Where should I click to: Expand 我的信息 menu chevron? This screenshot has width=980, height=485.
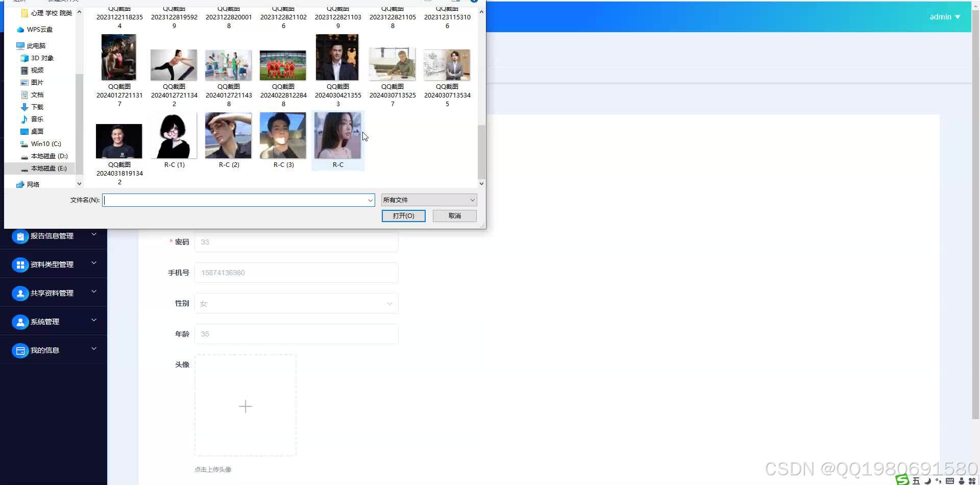click(x=94, y=349)
